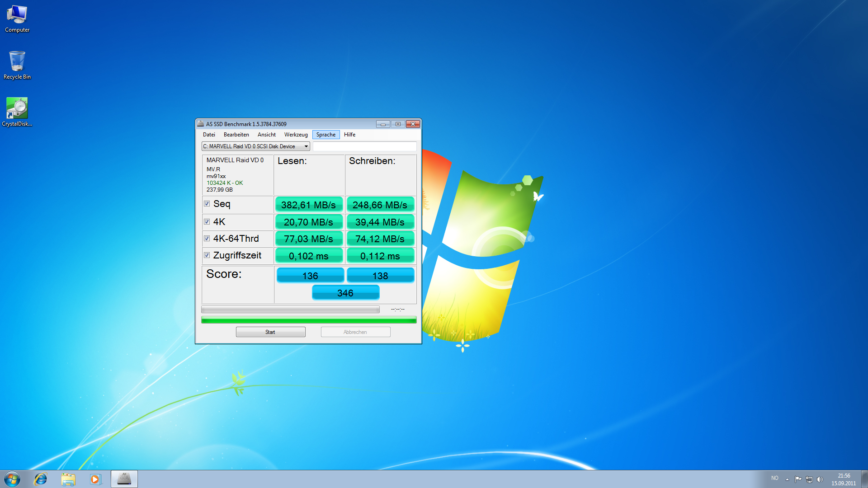Viewport: 868px width, 488px height.
Task: Click Seq read result 382,61 MB/s
Action: tap(309, 205)
